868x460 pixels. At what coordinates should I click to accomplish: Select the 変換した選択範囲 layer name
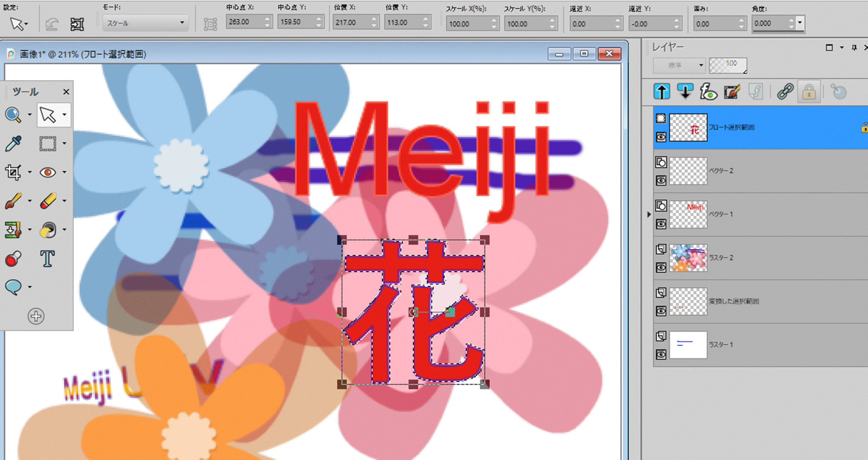coord(734,301)
